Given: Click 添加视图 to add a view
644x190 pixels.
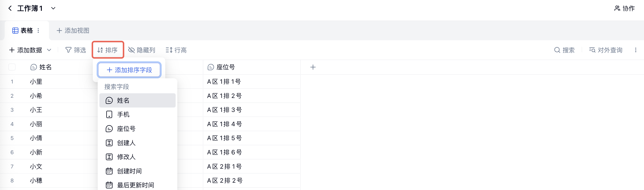Looking at the screenshot, I should [73, 31].
